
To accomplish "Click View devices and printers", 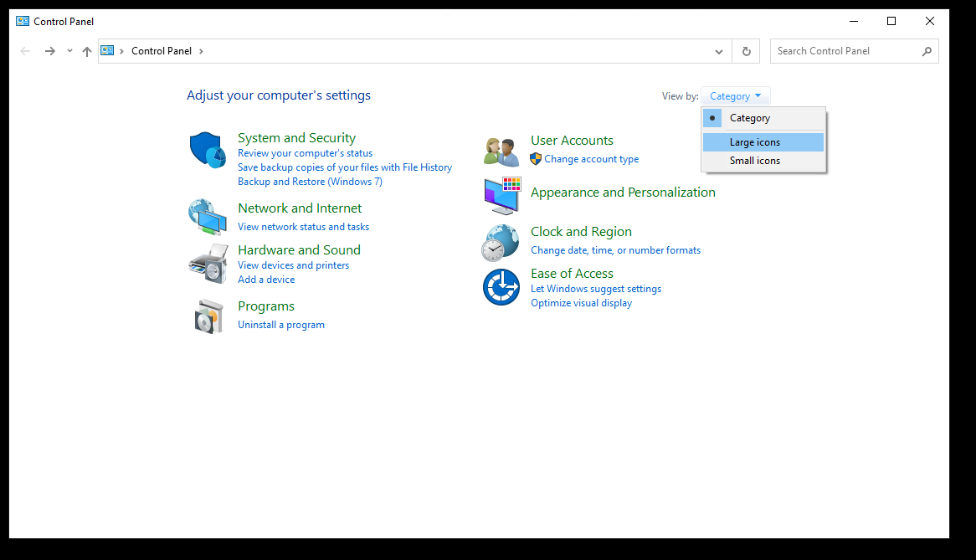I will tap(293, 265).
